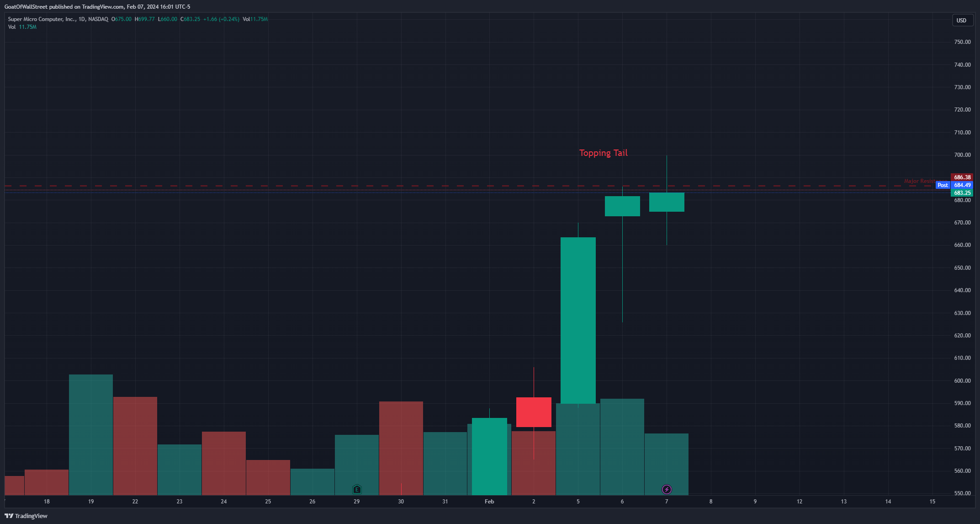Screen dimensions: 980x524
Task: Click the red candle body on Feb 2
Action: (x=534, y=412)
